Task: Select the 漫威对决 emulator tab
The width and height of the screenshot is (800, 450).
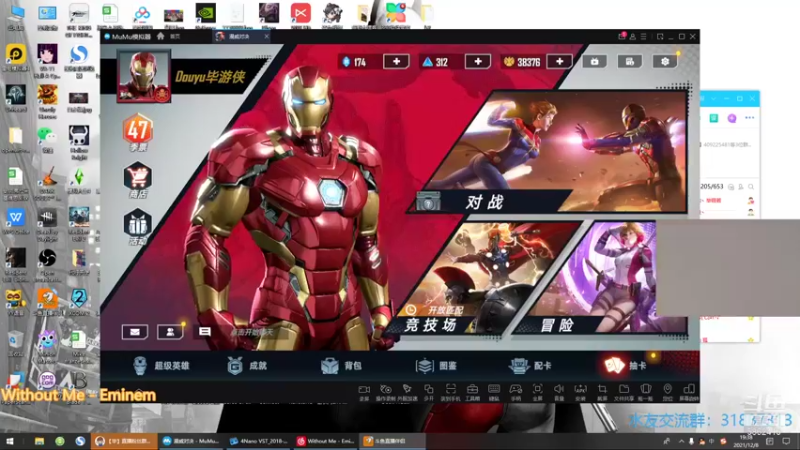Action: pos(239,37)
